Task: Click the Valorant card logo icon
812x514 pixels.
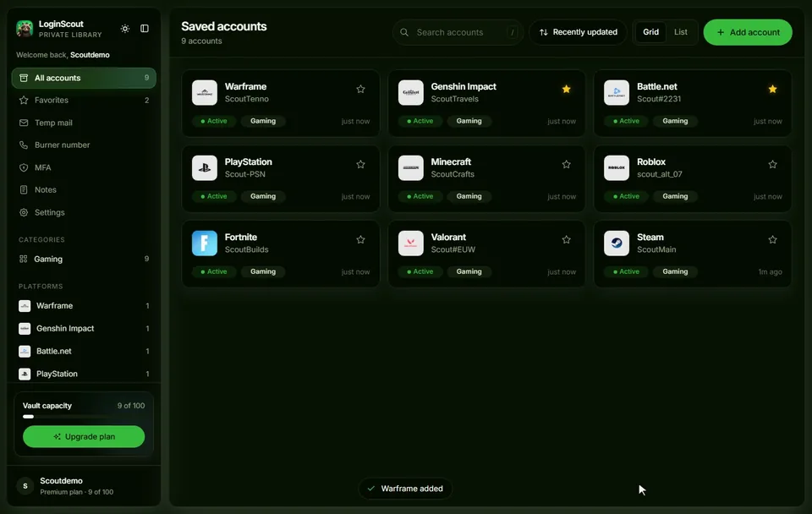Action: point(411,243)
